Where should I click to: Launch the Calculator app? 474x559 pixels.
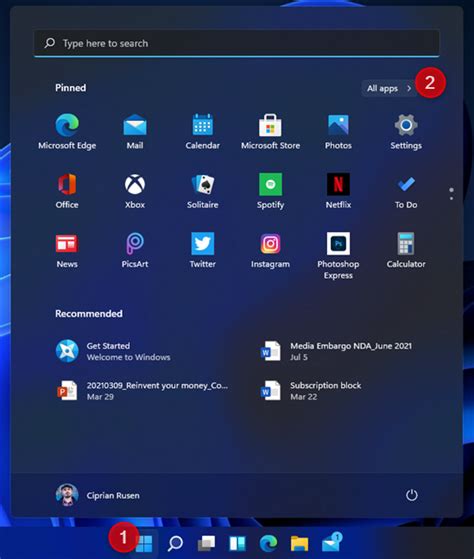pos(406,250)
